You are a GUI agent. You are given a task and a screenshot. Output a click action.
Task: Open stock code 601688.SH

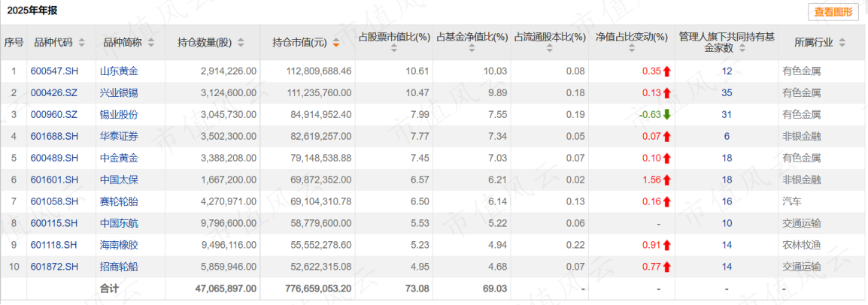pyautogui.click(x=54, y=137)
